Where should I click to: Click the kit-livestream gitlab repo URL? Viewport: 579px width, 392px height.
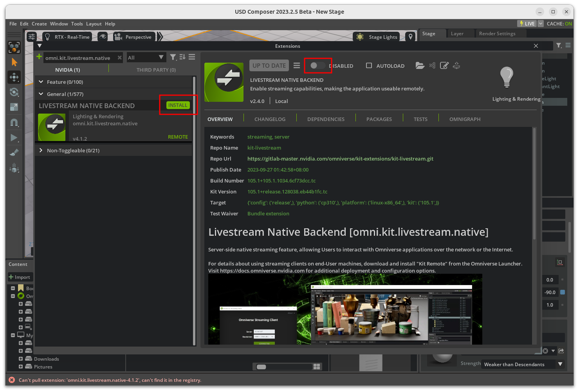click(340, 159)
